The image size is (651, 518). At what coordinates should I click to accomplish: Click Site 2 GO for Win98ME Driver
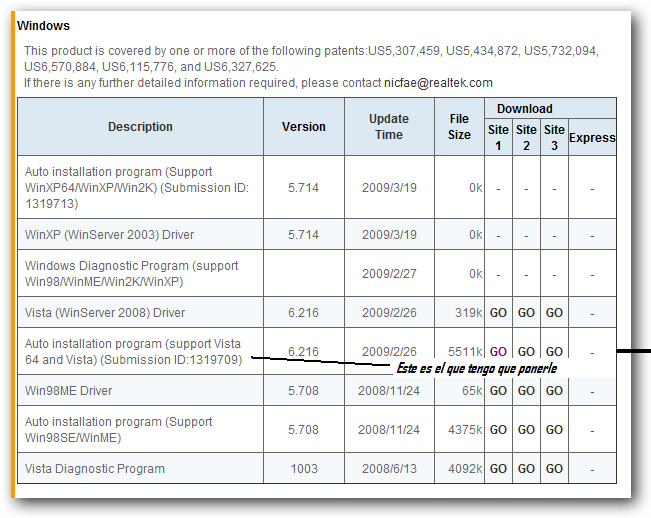pos(526,391)
